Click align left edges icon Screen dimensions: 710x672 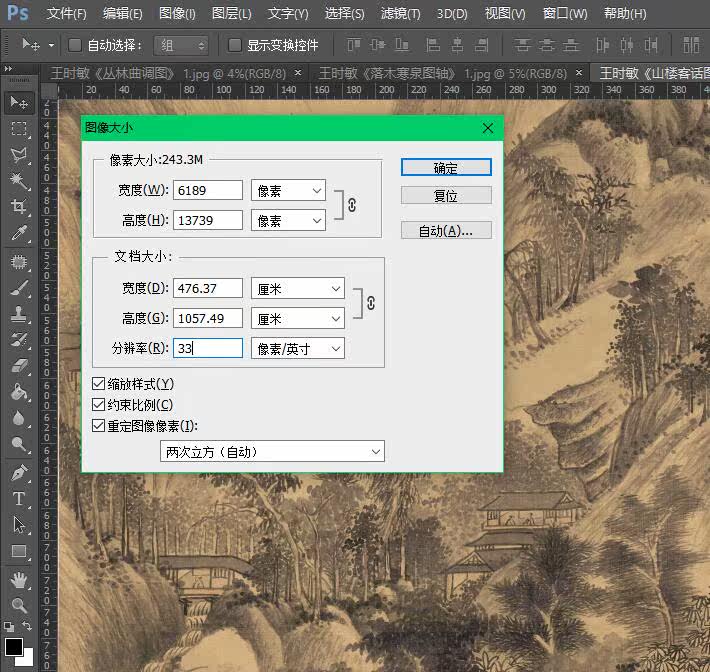coord(433,45)
